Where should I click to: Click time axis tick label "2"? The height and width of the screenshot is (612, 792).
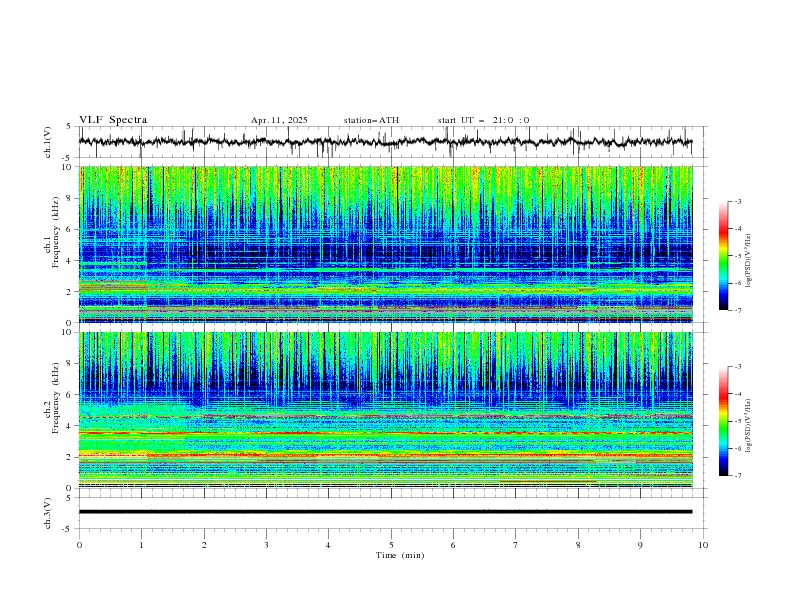204,545
